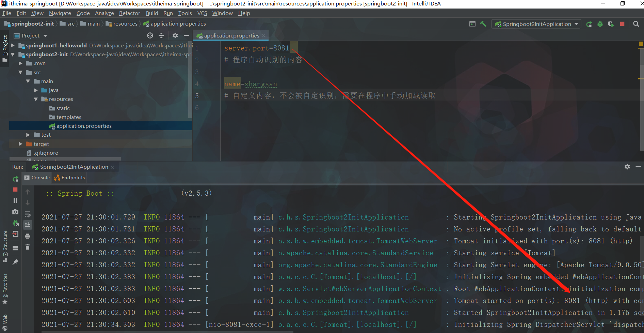
Task: Dump threads with the camera icon
Action: coord(15,212)
